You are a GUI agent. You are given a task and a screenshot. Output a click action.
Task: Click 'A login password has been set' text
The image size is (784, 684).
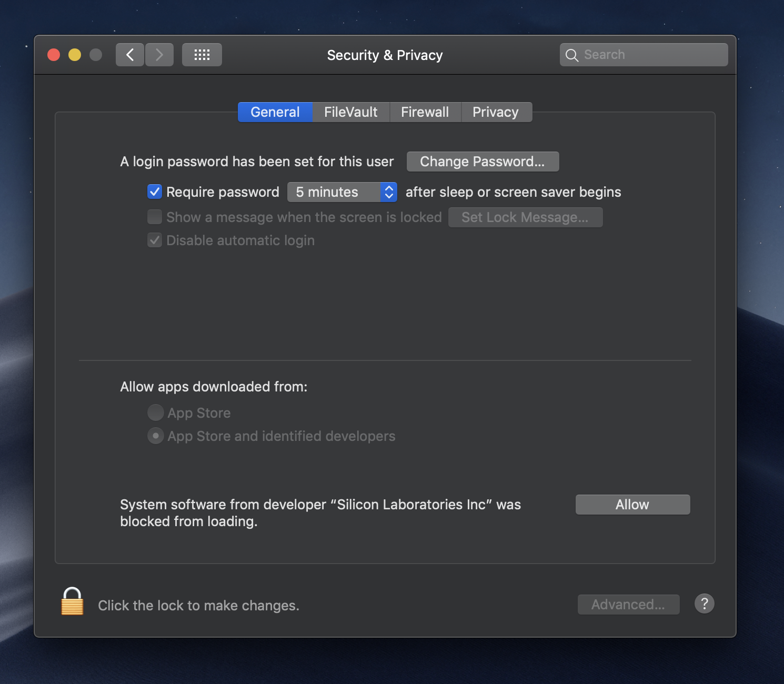[x=257, y=162]
